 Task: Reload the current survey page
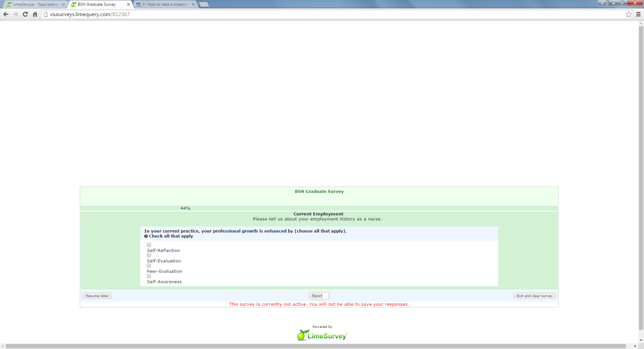pos(25,14)
